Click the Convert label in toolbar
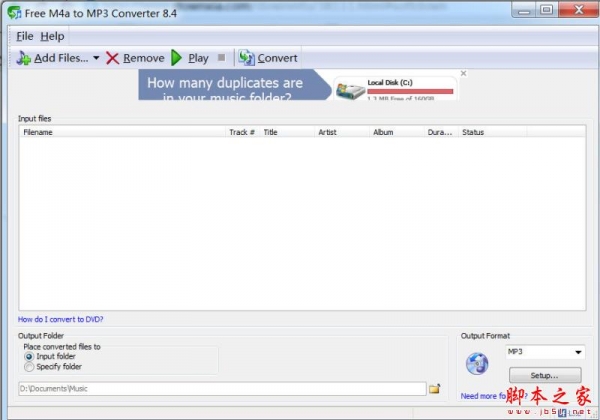This screenshot has width=600, height=420. pyautogui.click(x=277, y=58)
